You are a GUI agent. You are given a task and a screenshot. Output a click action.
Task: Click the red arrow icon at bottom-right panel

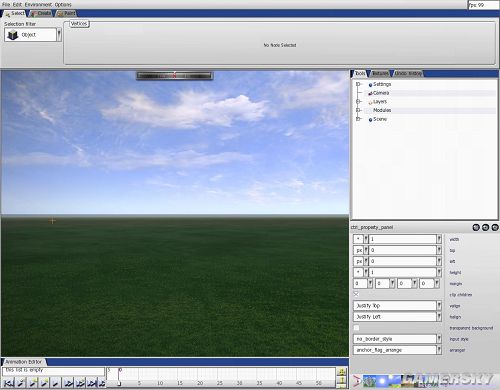pos(357,380)
